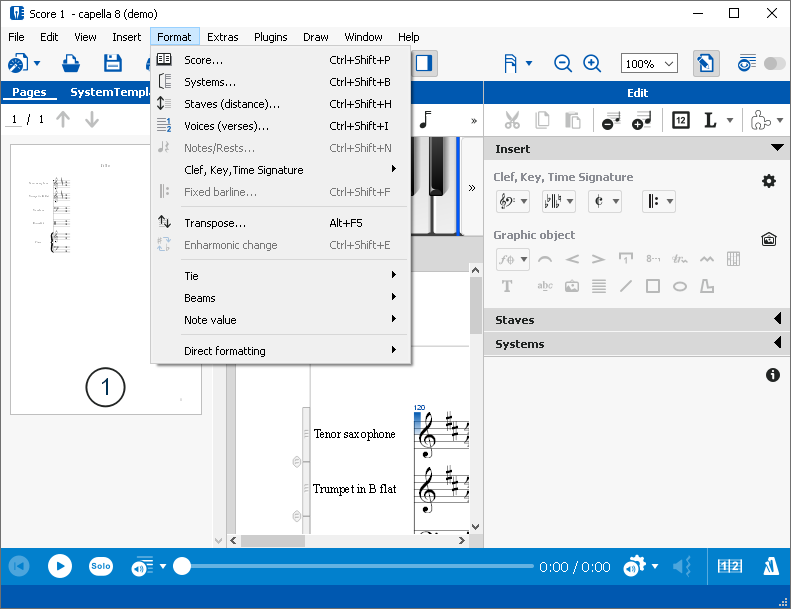
Task: Select the crescendo hairpin icon
Action: tap(572, 259)
